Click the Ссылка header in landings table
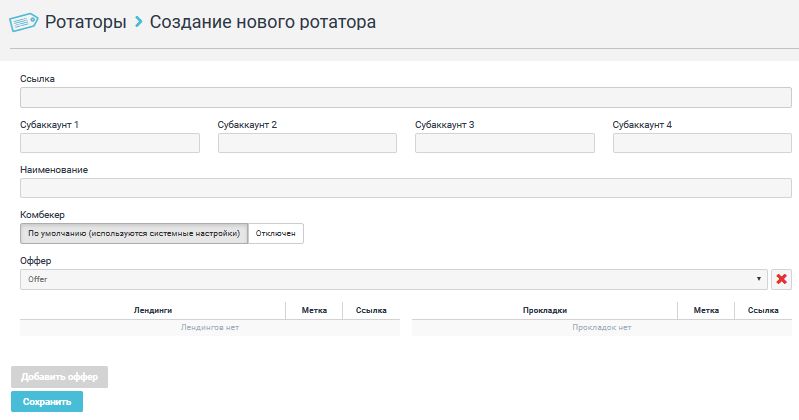The image size is (799, 420). 371,310
